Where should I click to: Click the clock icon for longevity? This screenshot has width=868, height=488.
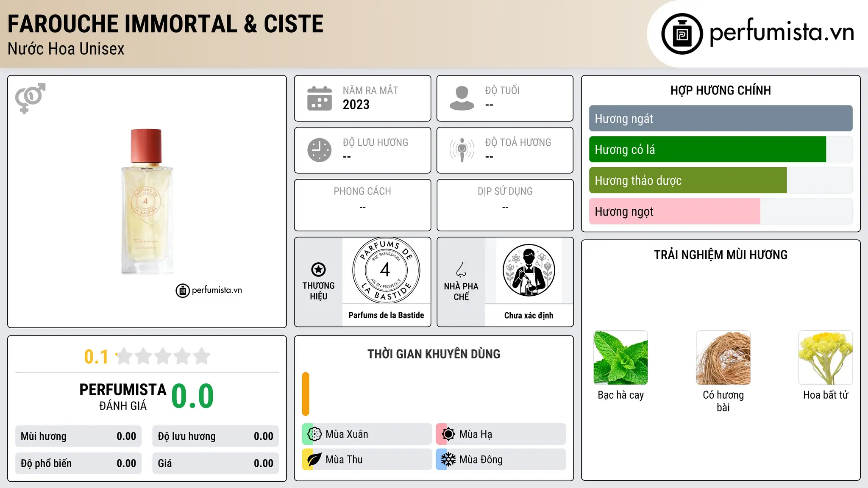(x=320, y=150)
